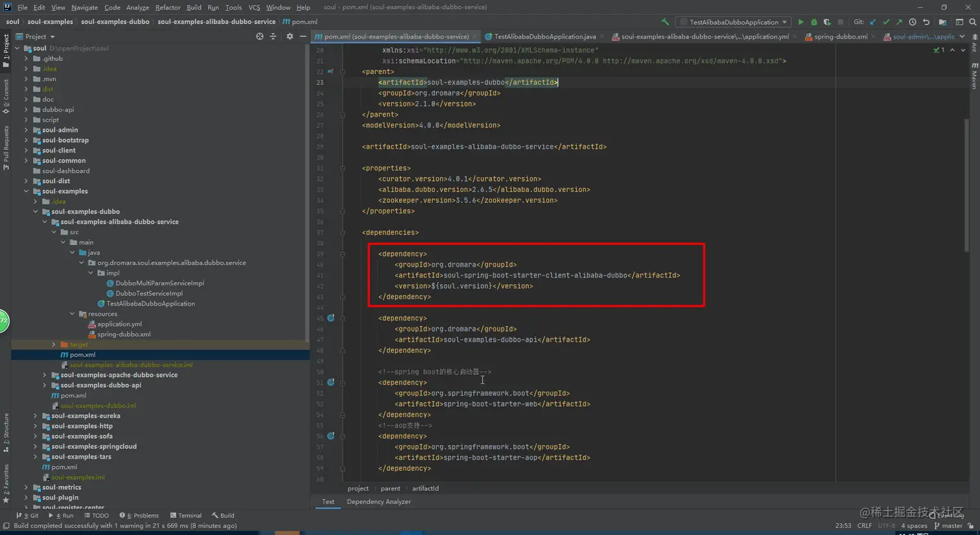Image resolution: width=980 pixels, height=535 pixels.
Task: Commit changes using Git checkmark icon
Action: pos(886,22)
